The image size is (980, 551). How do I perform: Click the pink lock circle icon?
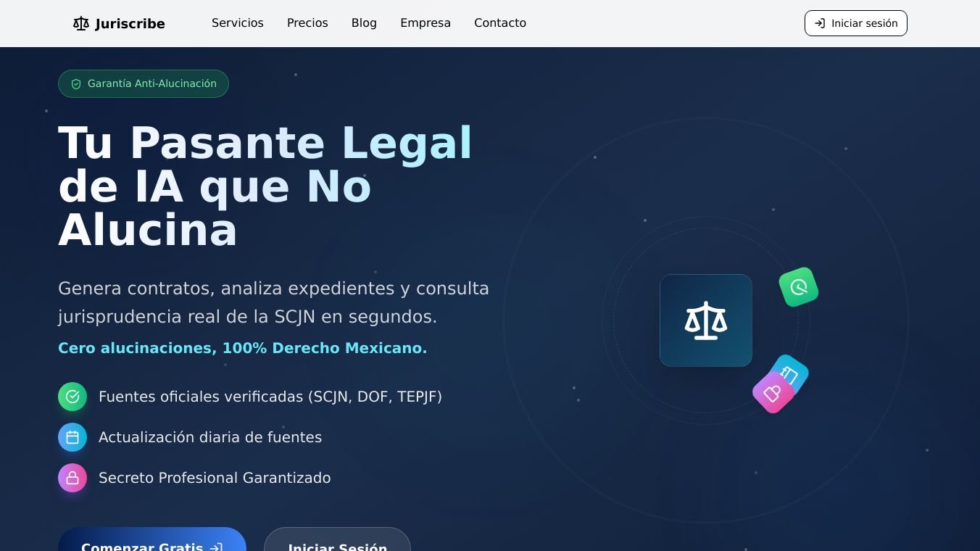point(72,478)
